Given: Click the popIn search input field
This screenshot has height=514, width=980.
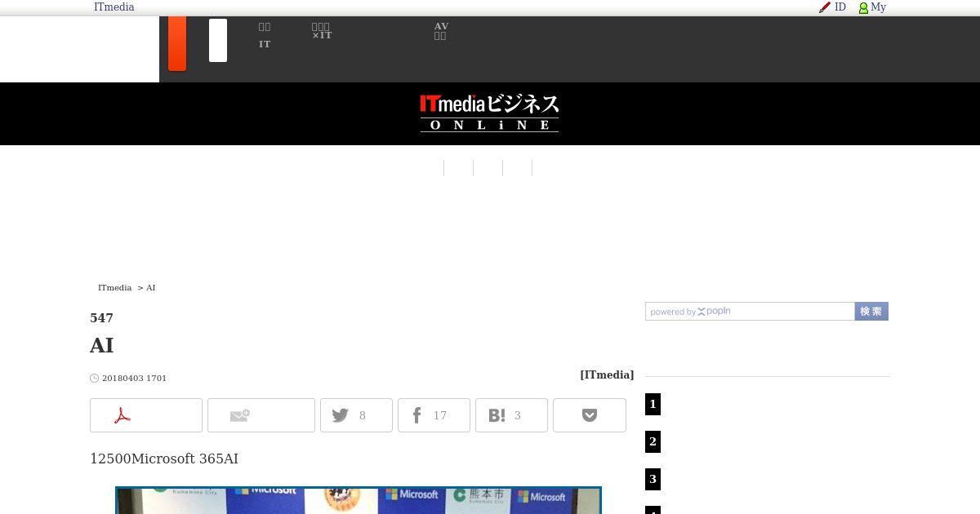Looking at the screenshot, I should pyautogui.click(x=750, y=312).
